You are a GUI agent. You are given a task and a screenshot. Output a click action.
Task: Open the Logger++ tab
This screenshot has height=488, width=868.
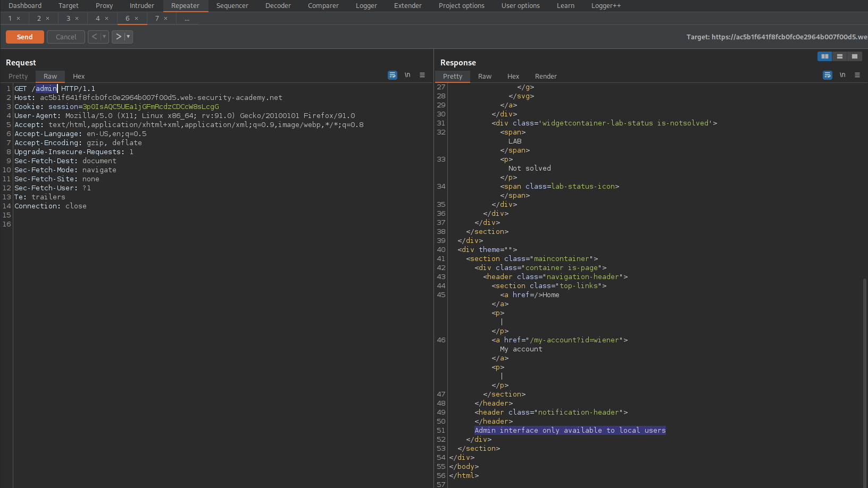pyautogui.click(x=606, y=6)
